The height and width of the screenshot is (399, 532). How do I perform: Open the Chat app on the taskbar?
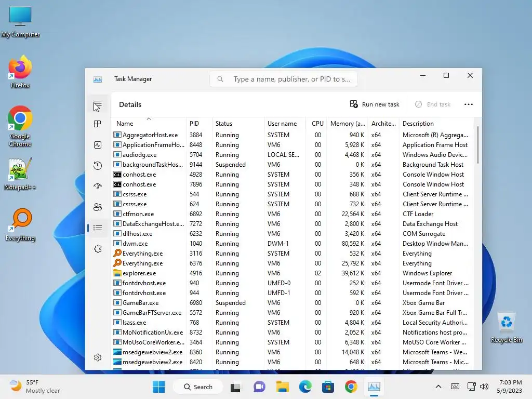click(x=259, y=387)
